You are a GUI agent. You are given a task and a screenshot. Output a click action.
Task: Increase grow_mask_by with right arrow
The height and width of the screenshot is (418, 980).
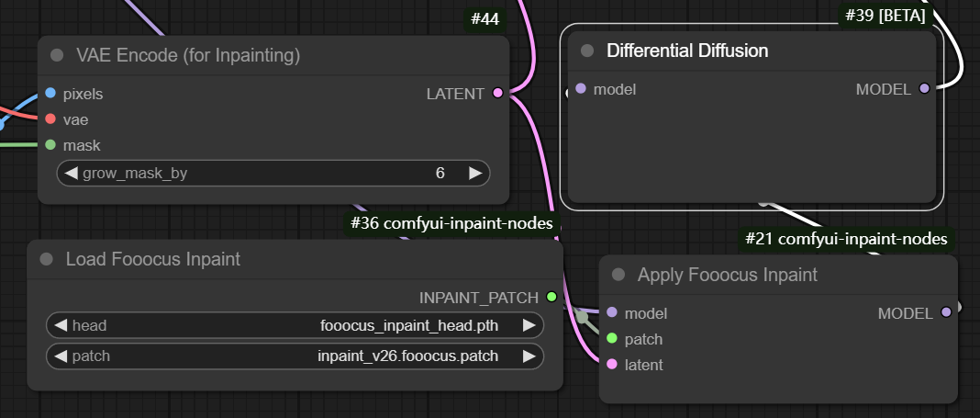(474, 173)
